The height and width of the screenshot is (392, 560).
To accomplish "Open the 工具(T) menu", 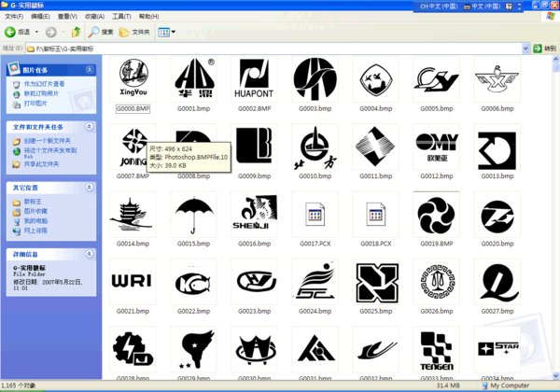I will 121,16.
